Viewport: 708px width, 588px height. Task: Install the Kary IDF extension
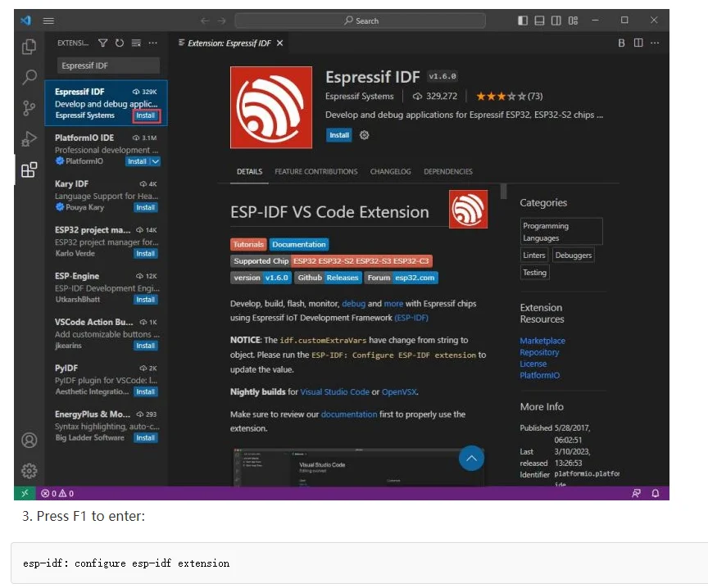[145, 207]
